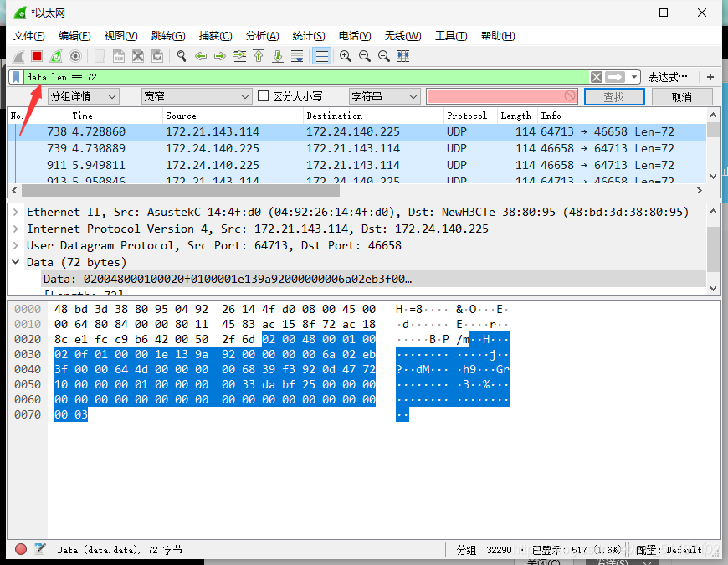Image resolution: width=728 pixels, height=565 pixels.
Task: Open the 视图(V) menu
Action: (x=120, y=36)
